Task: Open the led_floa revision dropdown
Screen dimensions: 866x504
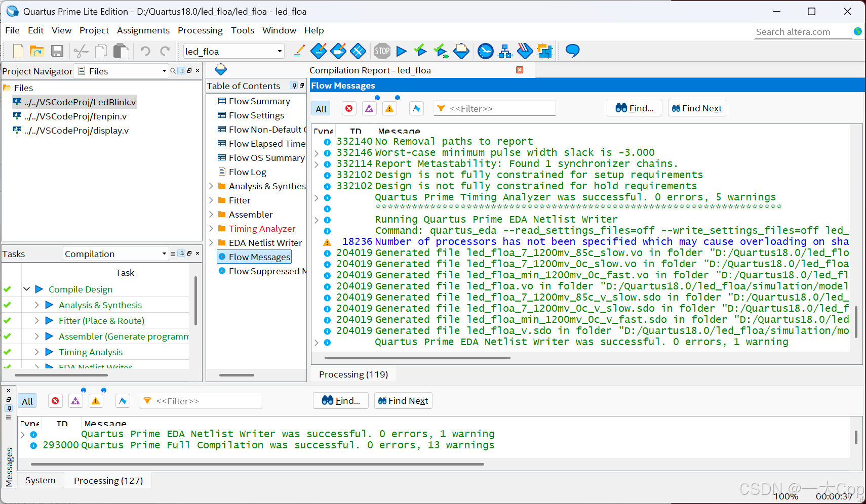Action: pyautogui.click(x=280, y=51)
